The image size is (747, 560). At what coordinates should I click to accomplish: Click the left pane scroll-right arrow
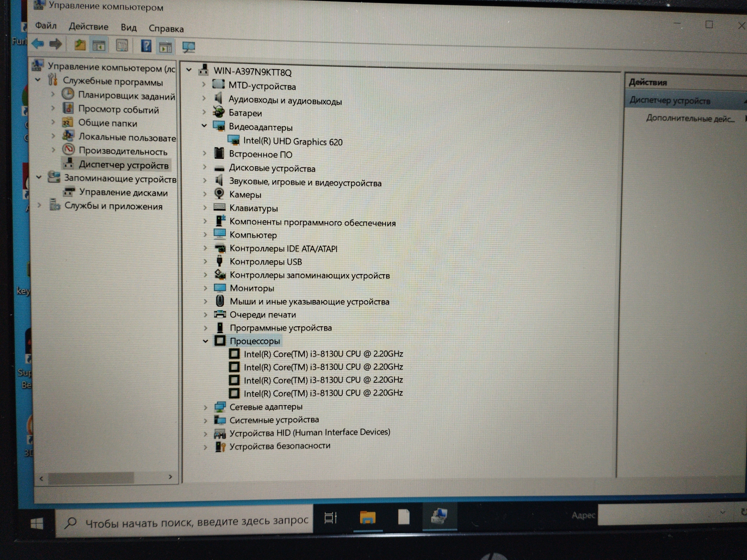[170, 477]
